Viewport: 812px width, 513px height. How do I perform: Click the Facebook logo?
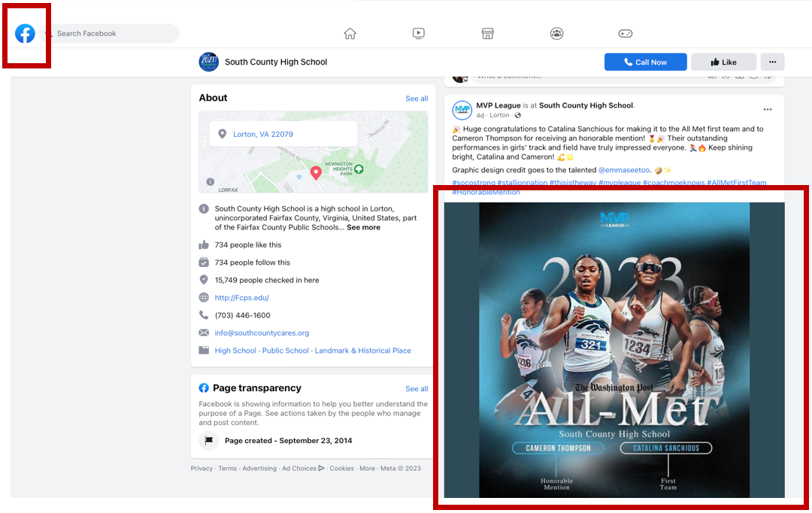[x=25, y=34]
